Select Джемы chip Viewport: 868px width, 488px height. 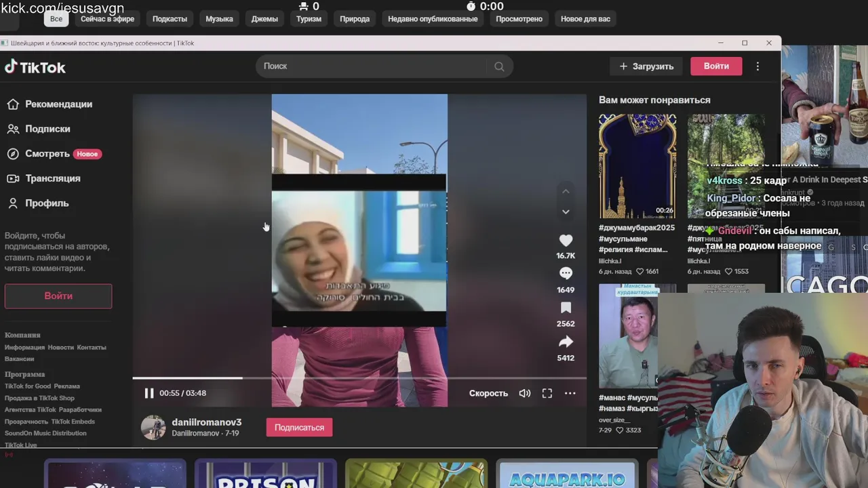point(264,19)
